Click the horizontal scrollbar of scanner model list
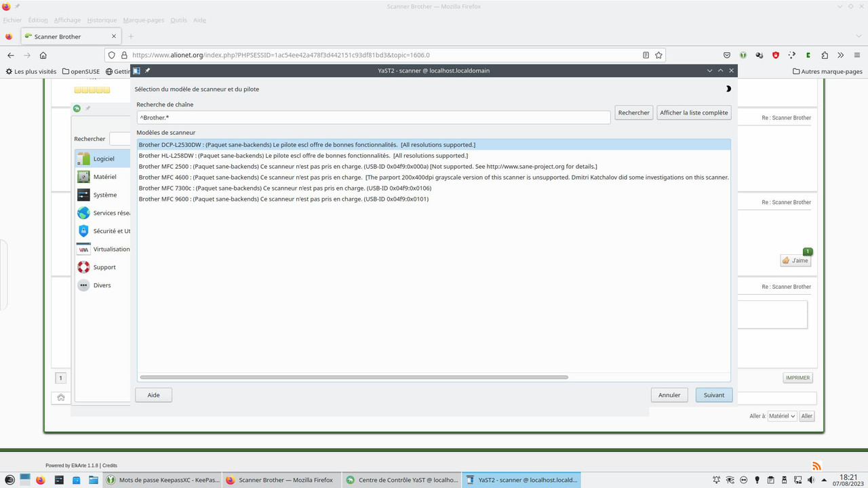 point(354,377)
